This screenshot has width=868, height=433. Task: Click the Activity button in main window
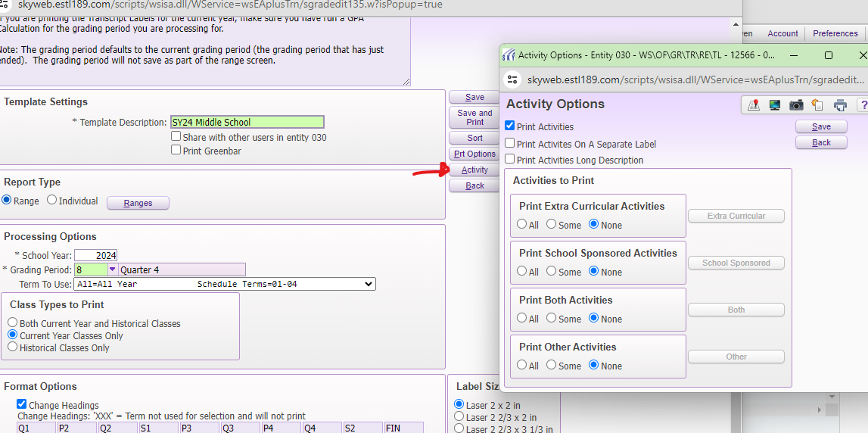tap(474, 170)
